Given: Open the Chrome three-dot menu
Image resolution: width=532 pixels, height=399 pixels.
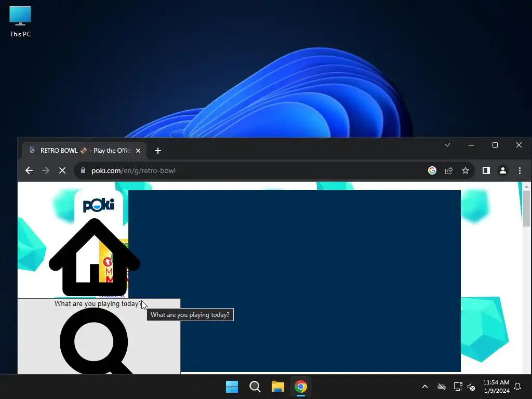Looking at the screenshot, I should (x=520, y=170).
